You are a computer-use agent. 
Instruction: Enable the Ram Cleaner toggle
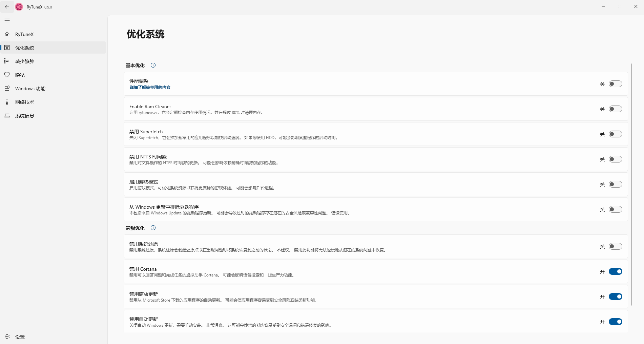point(615,109)
